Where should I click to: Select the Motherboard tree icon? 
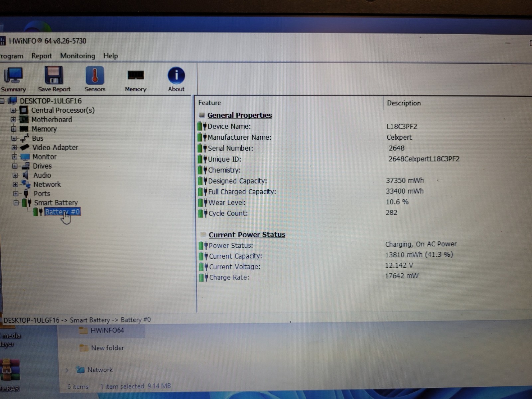tap(24, 119)
